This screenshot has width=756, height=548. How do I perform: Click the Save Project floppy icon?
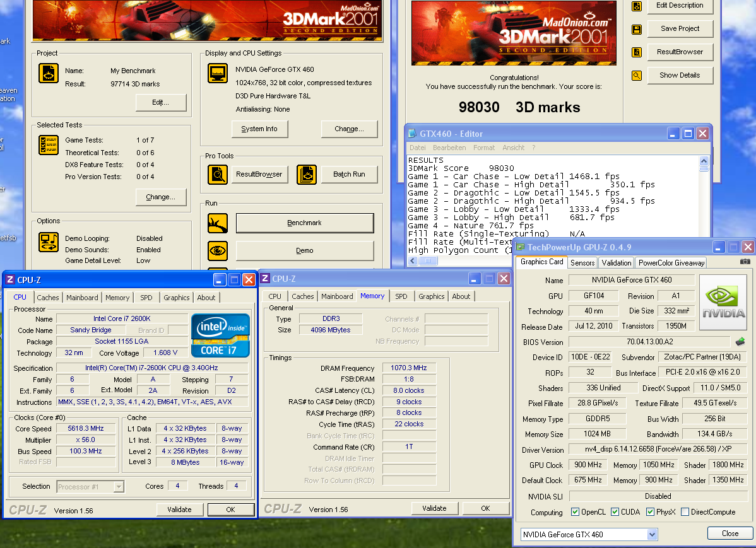pos(637,30)
